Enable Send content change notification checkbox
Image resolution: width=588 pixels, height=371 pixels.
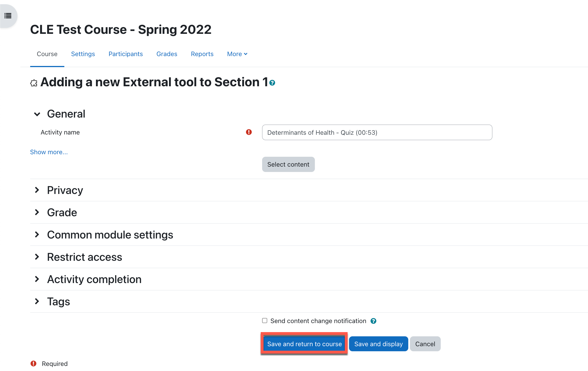click(265, 321)
